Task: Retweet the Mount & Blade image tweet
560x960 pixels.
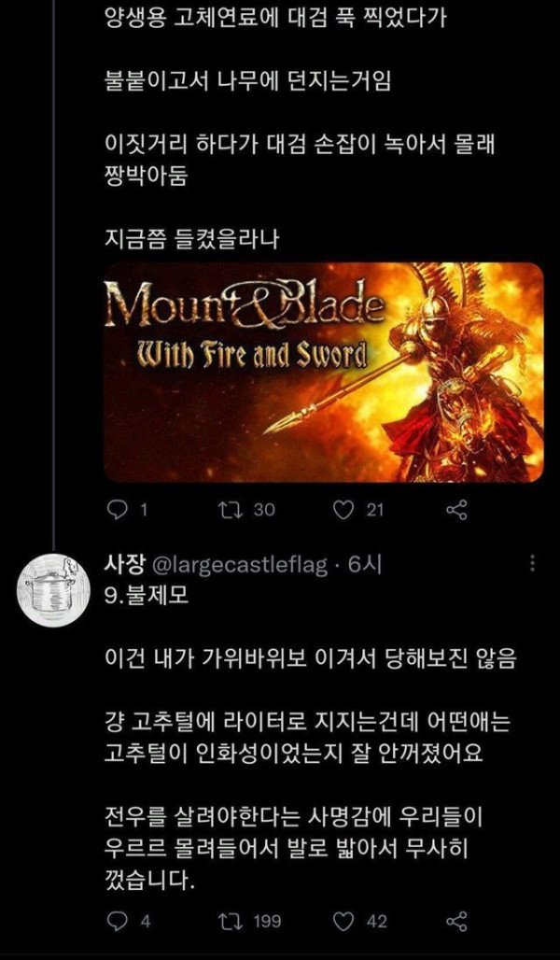Action: pos(229,510)
